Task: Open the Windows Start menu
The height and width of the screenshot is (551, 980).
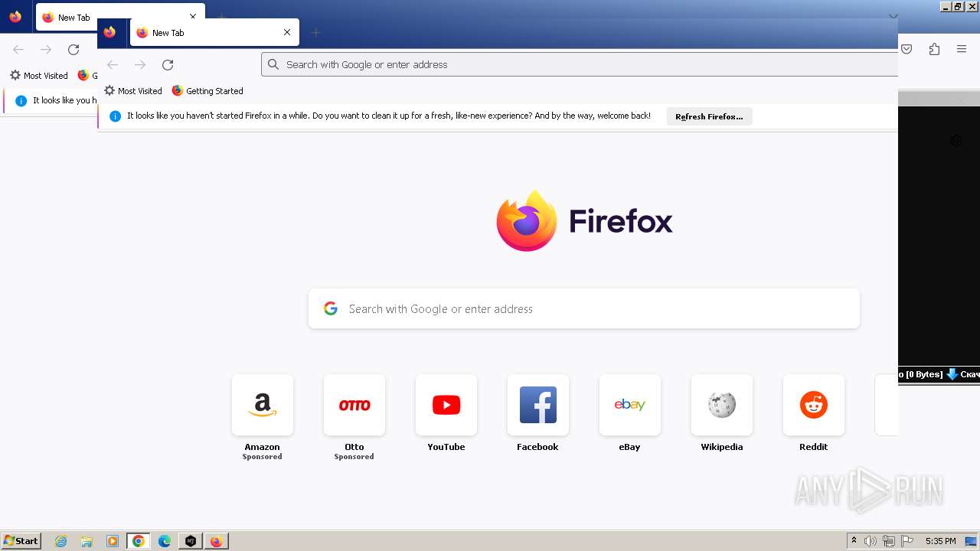Action: (x=21, y=541)
